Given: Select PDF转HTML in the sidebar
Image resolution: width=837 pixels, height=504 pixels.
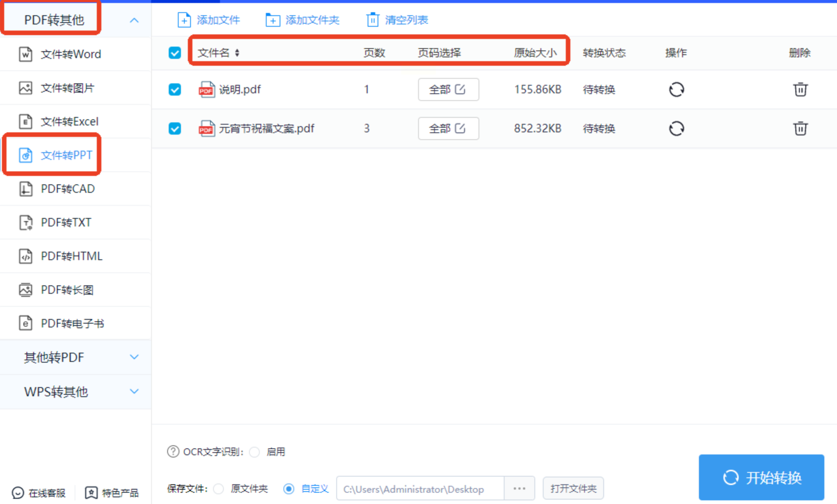Looking at the screenshot, I should click(75, 256).
